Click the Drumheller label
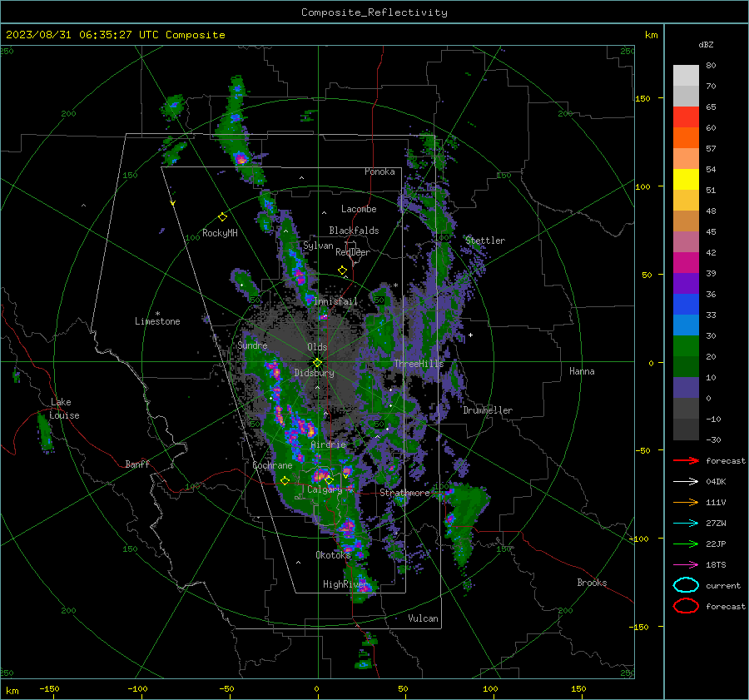The image size is (749, 700). [x=488, y=410]
